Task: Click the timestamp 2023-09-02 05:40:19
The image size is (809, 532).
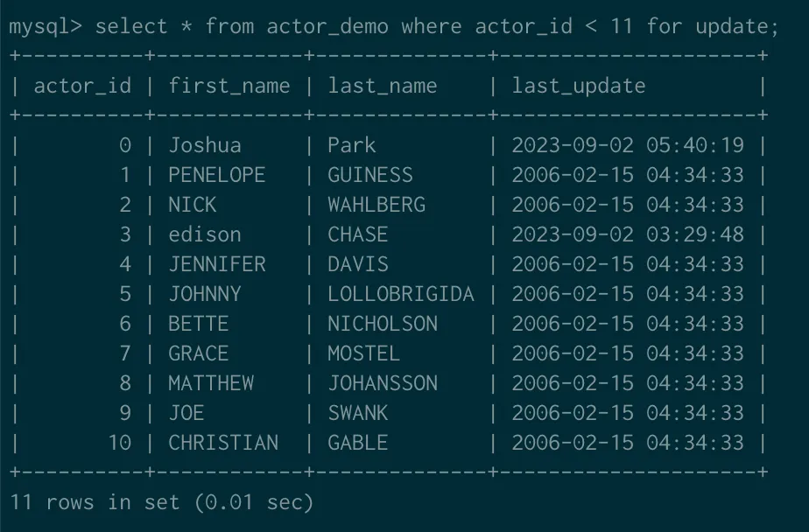Action: click(628, 145)
